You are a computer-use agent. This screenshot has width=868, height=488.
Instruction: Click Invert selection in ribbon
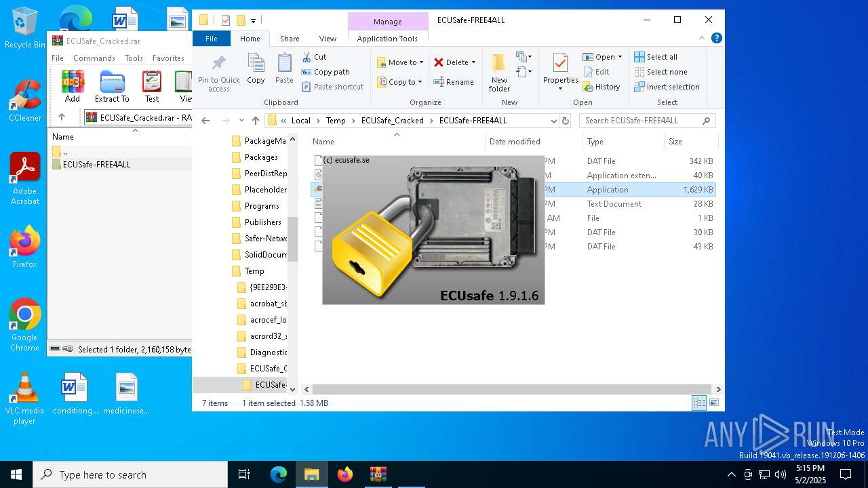[667, 87]
